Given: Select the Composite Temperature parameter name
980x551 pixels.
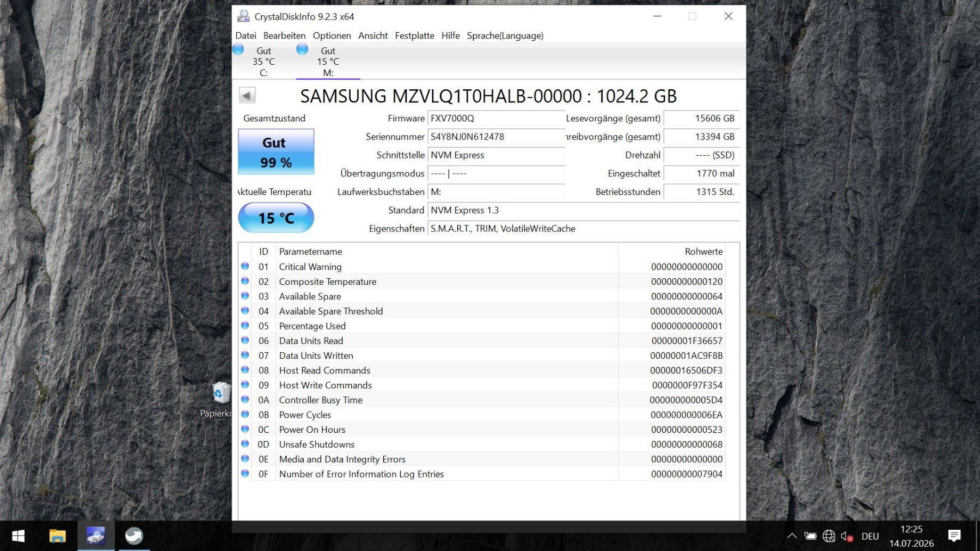Looking at the screenshot, I should pos(328,281).
